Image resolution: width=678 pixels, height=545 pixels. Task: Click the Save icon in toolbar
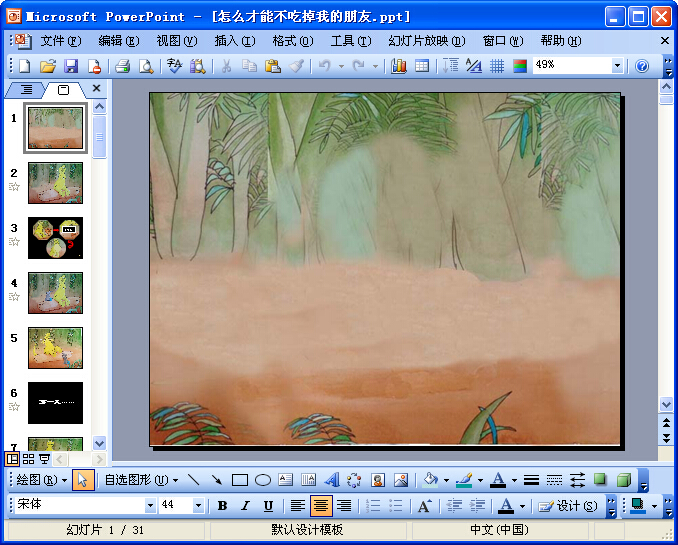click(71, 66)
